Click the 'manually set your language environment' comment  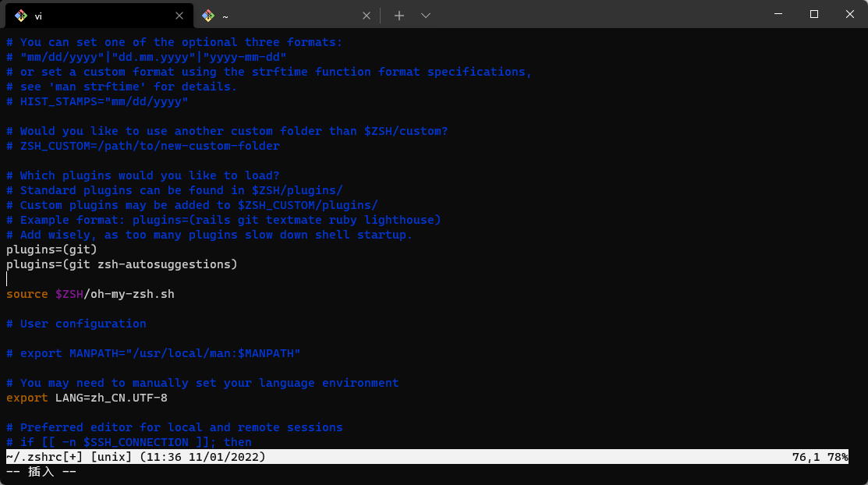coord(203,383)
